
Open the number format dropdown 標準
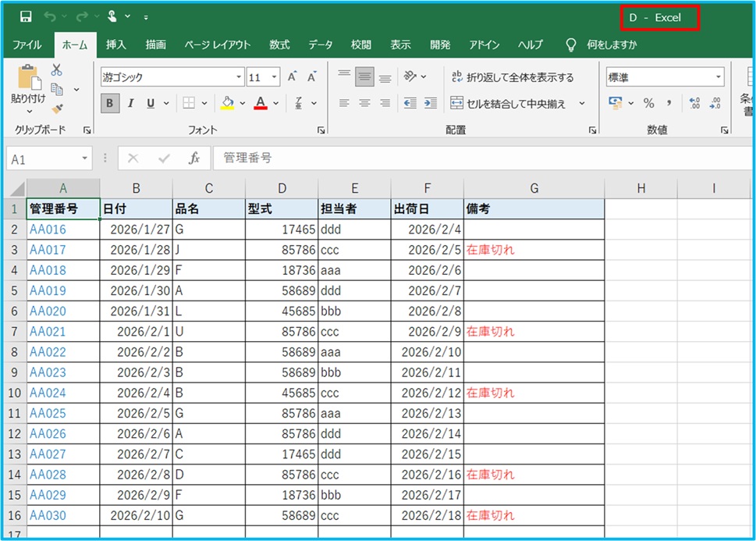(718, 77)
